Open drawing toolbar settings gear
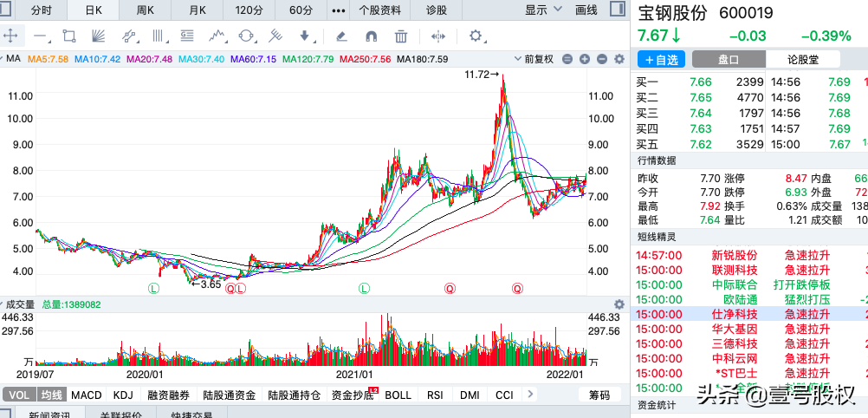Viewport: 868px width, 418px height. pos(475,36)
